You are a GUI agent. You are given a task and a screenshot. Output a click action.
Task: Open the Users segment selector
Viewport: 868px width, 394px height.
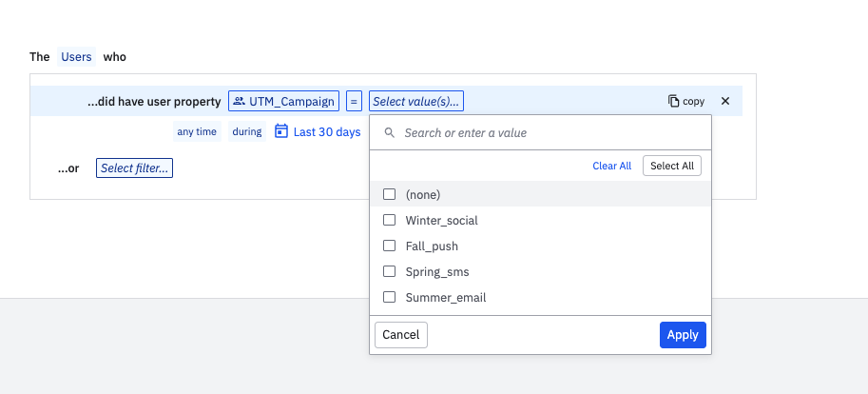click(76, 57)
